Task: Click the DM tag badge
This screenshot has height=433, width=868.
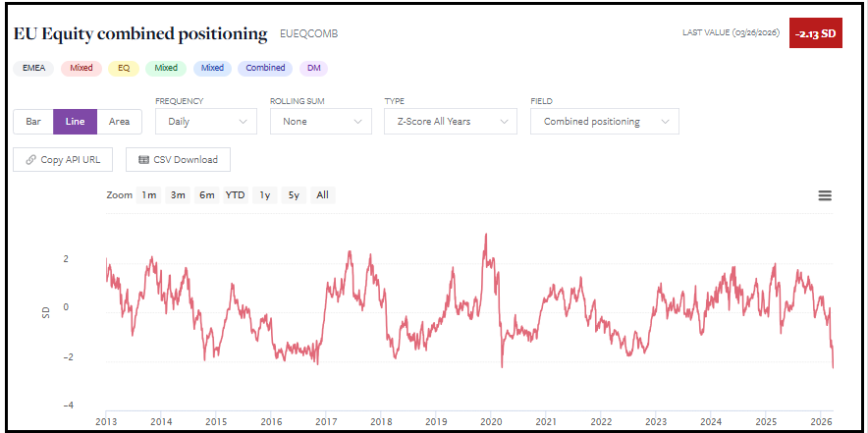Action: [314, 69]
